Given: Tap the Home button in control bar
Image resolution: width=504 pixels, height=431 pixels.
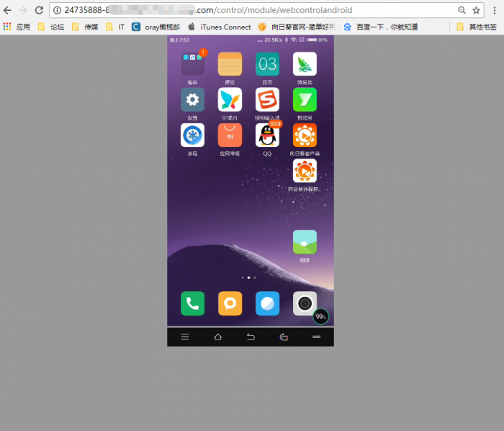Looking at the screenshot, I should [218, 337].
